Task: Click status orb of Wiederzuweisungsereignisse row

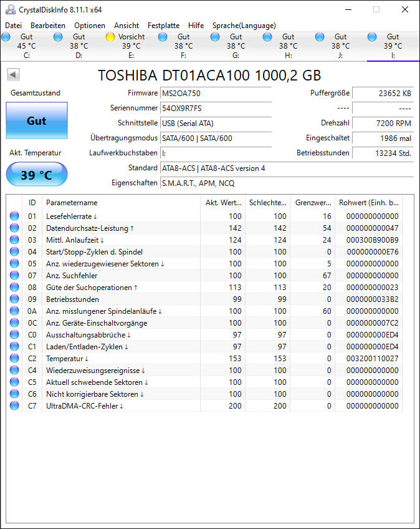Action: coord(14,370)
